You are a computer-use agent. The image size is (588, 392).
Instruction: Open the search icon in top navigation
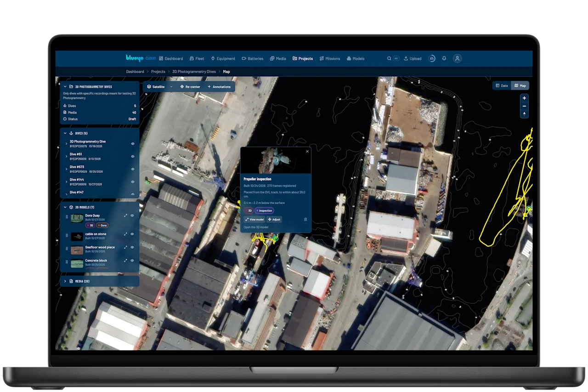point(389,59)
